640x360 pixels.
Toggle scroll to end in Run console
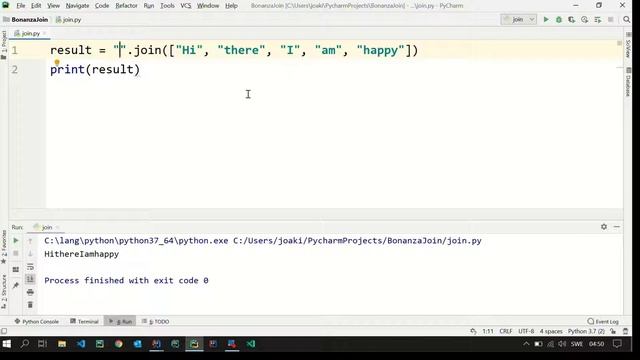30,279
